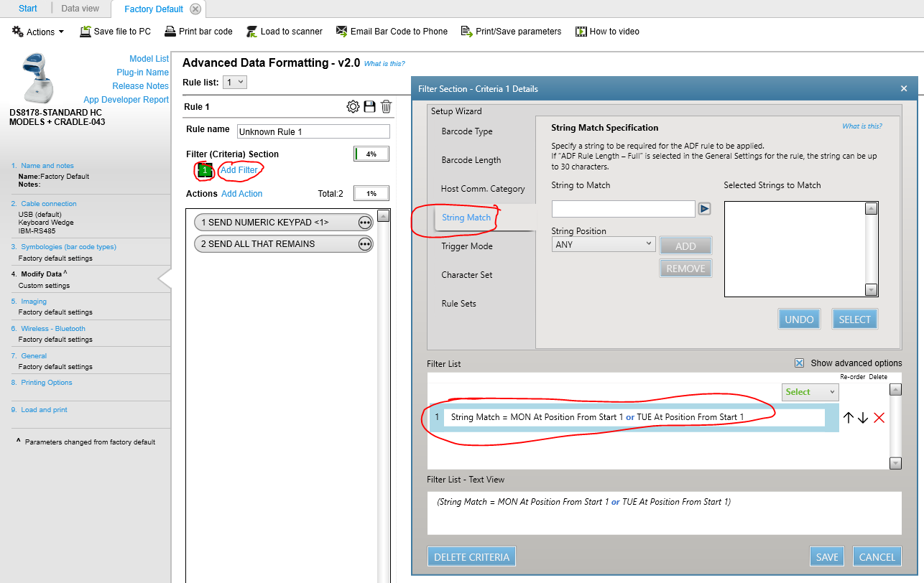Viewport: 924px width, 583px height.
Task: Open options for SEND NUMERIC KEYPAD action
Action: coord(365,223)
